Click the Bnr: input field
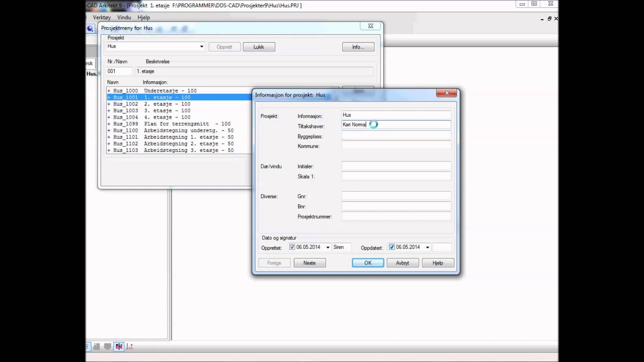 coord(396,206)
